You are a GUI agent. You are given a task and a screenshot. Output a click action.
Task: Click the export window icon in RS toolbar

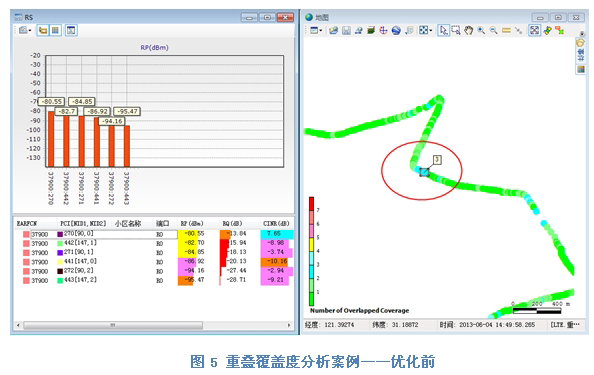71,30
